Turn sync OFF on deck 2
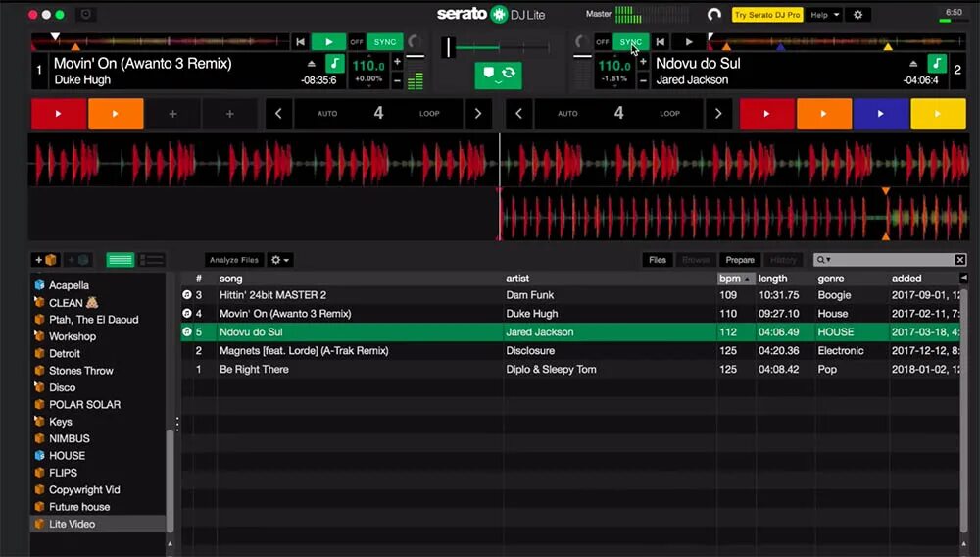 pos(603,42)
